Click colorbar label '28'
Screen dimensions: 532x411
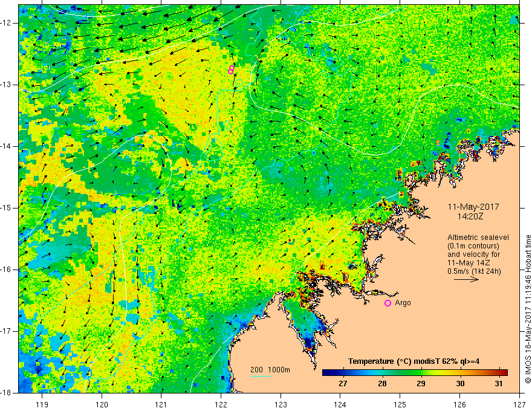[x=382, y=384]
